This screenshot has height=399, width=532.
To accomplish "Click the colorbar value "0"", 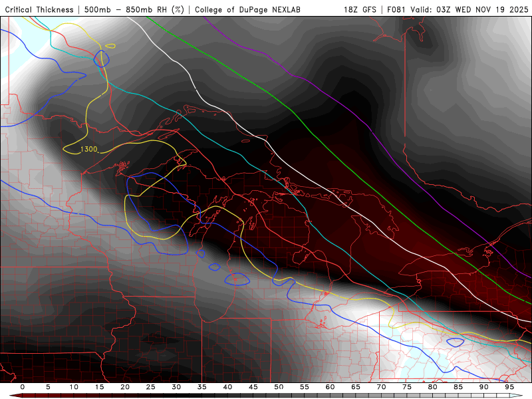I will [x=23, y=387].
